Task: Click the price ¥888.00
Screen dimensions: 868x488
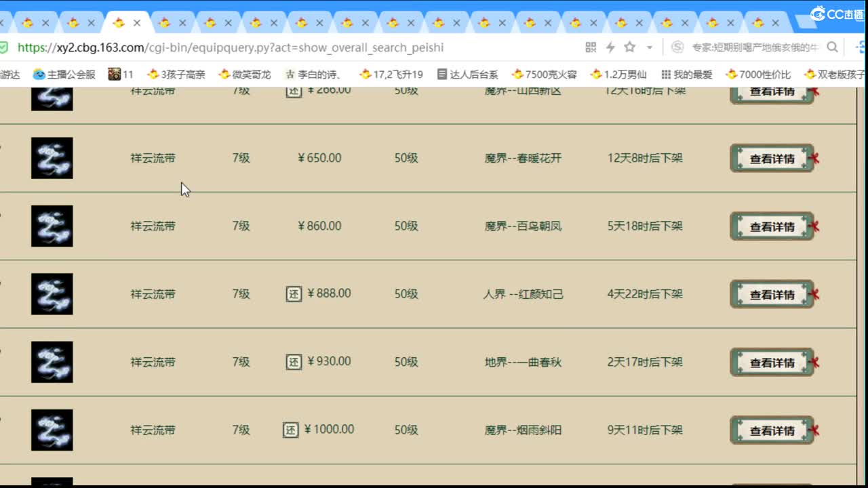Action: (329, 293)
